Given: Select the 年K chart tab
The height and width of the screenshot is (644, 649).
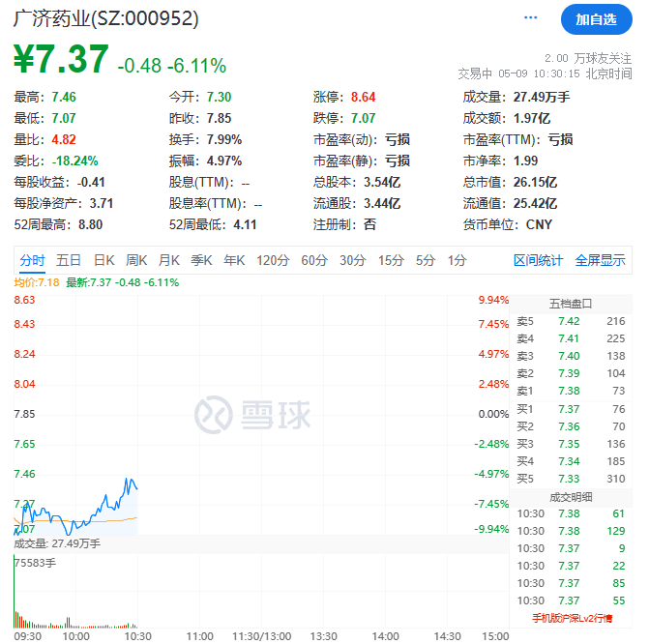Looking at the screenshot, I should coord(234,260).
